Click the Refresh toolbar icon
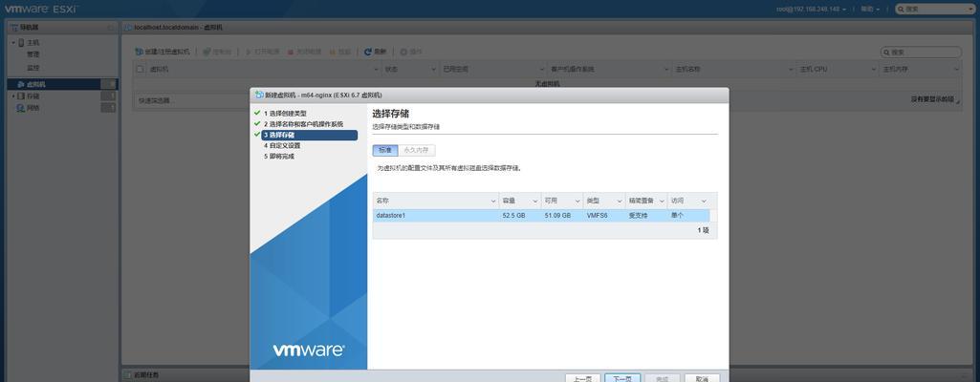Image resolution: width=980 pixels, height=382 pixels. click(368, 52)
